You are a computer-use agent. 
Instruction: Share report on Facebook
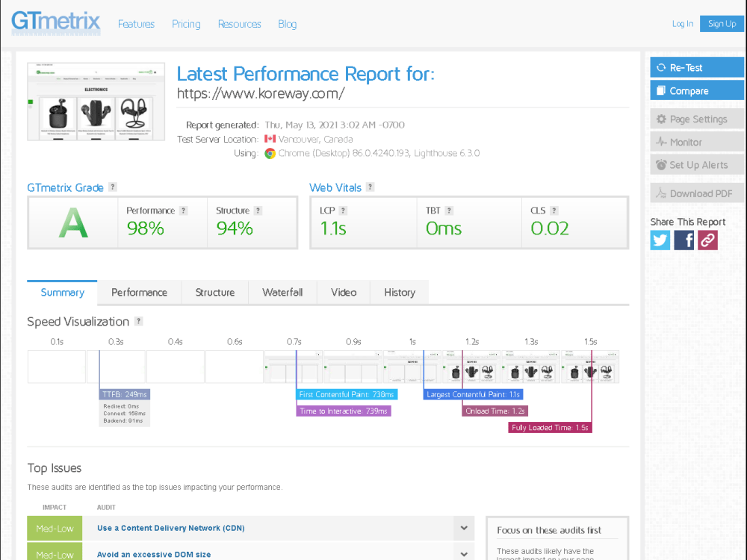point(684,240)
